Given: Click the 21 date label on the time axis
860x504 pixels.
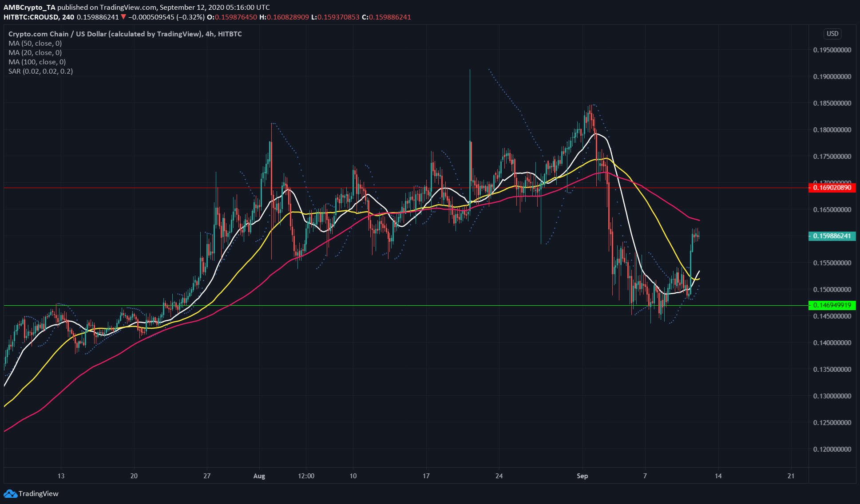Looking at the screenshot, I should point(791,476).
